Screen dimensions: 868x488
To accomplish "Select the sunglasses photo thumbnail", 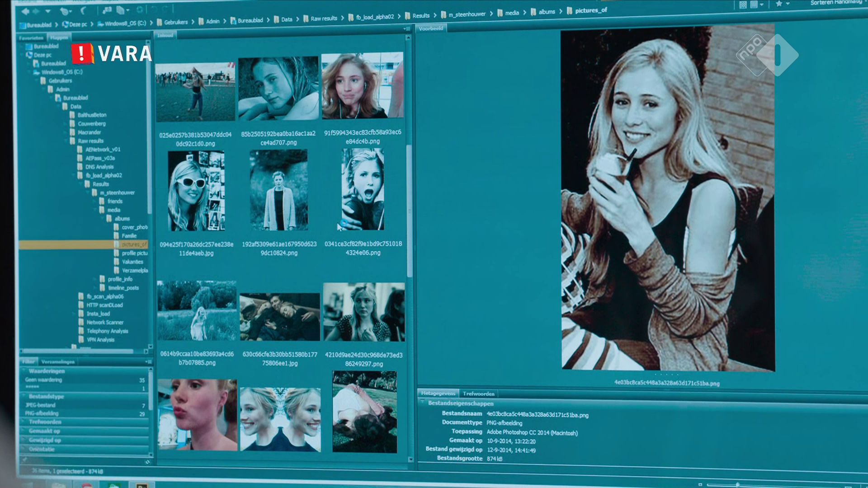I will click(196, 191).
